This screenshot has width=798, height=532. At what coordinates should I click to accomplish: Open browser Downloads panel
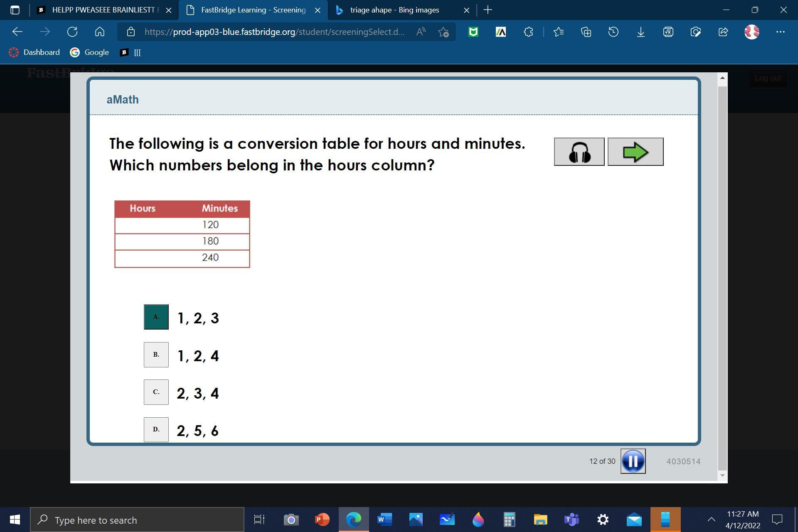coord(640,32)
